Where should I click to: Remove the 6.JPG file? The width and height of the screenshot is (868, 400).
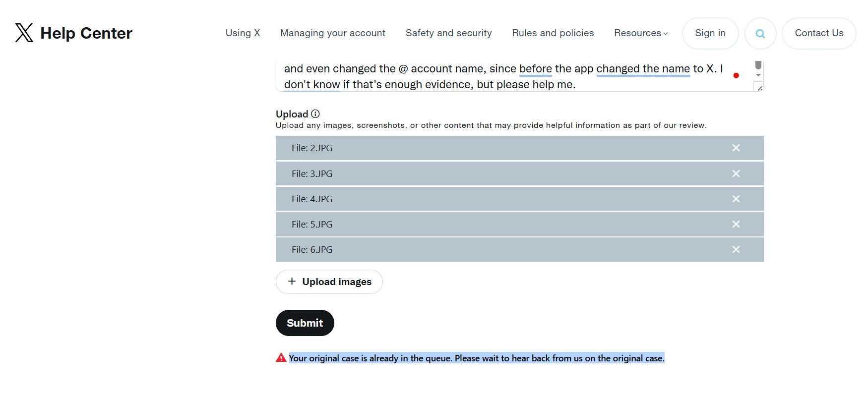coord(736,249)
